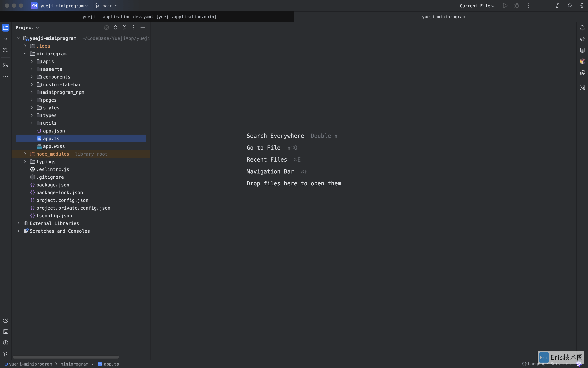This screenshot has height=368, width=588.
Task: Click Expand All in Project panel
Action: tap(116, 28)
